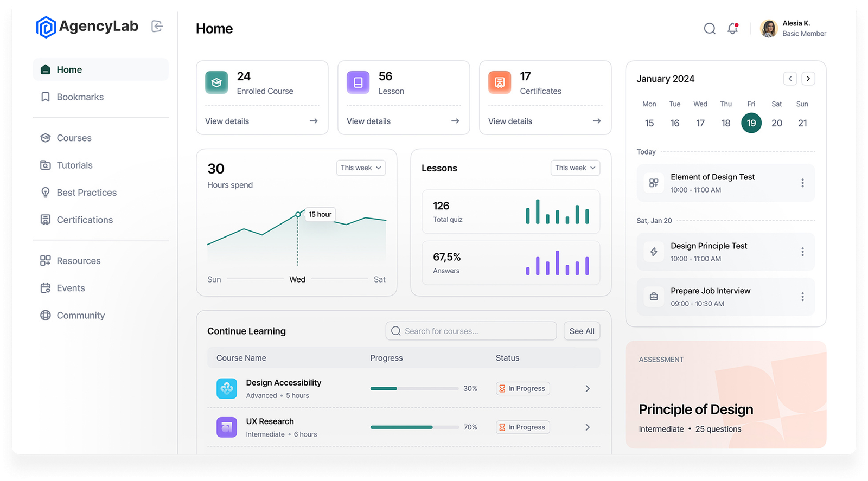Go to next calendar week arrow
Image resolution: width=868 pixels, height=481 pixels.
point(808,79)
